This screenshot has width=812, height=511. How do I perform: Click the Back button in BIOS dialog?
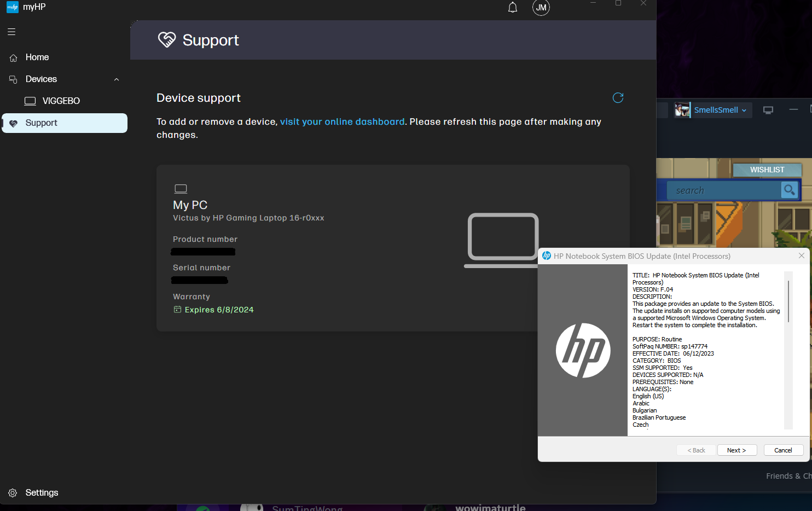pyautogui.click(x=697, y=450)
